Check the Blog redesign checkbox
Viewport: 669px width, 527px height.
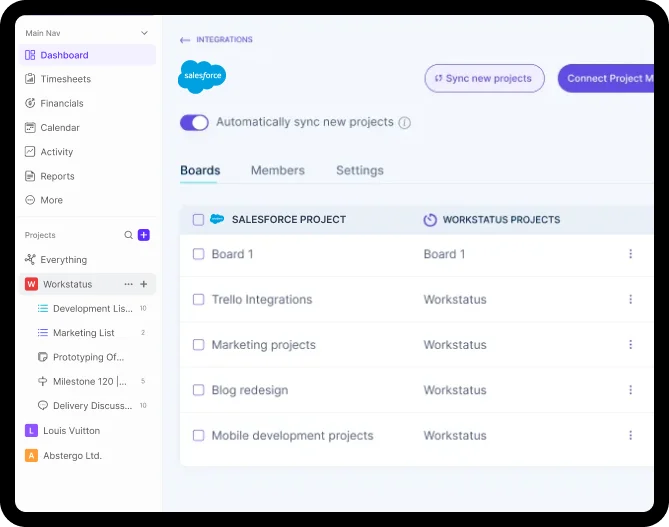(x=198, y=390)
